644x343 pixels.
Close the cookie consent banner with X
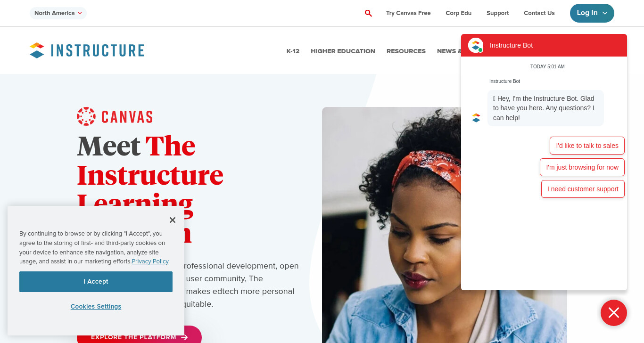coord(173,220)
